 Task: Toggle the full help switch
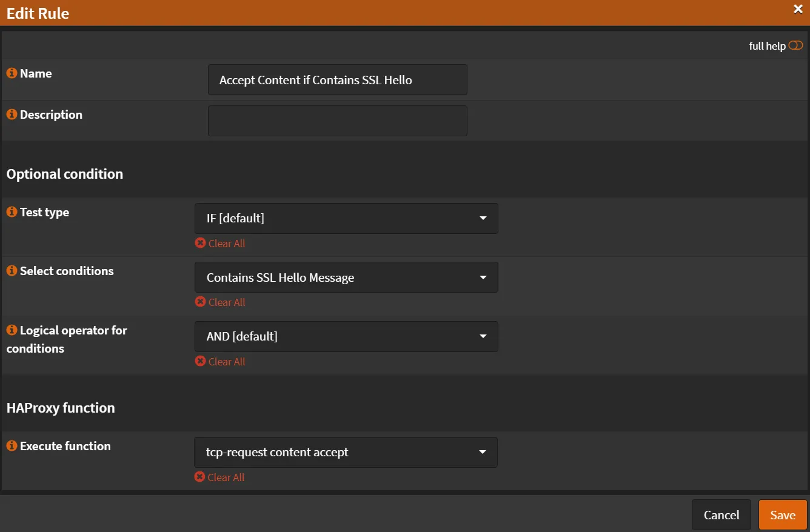[x=795, y=45]
